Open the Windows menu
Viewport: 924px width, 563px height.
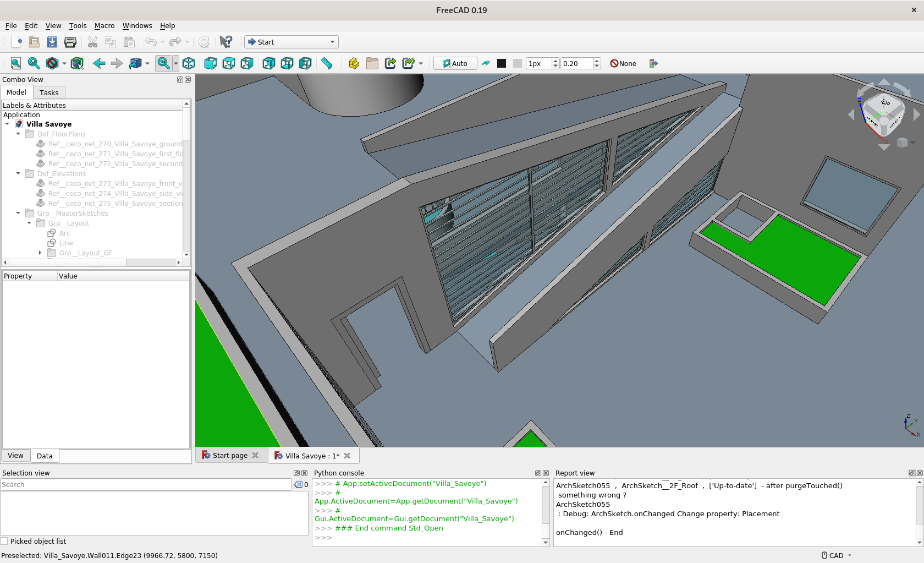[x=137, y=25]
